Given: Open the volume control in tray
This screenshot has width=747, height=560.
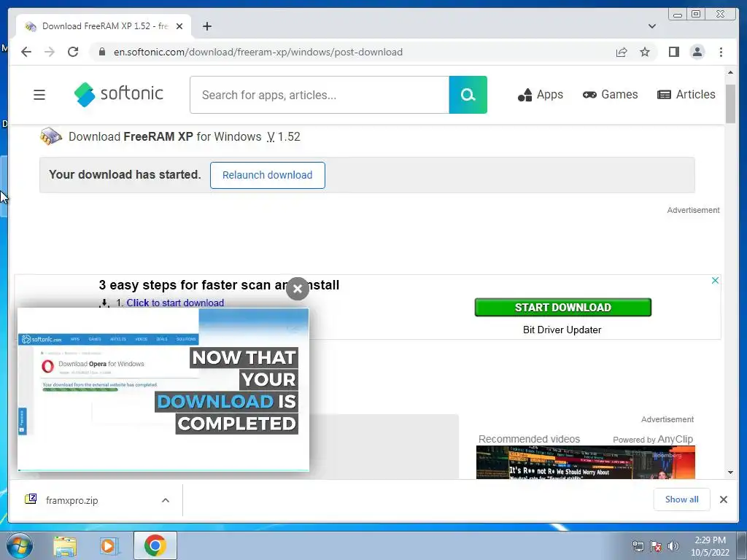Looking at the screenshot, I should click(x=673, y=547).
